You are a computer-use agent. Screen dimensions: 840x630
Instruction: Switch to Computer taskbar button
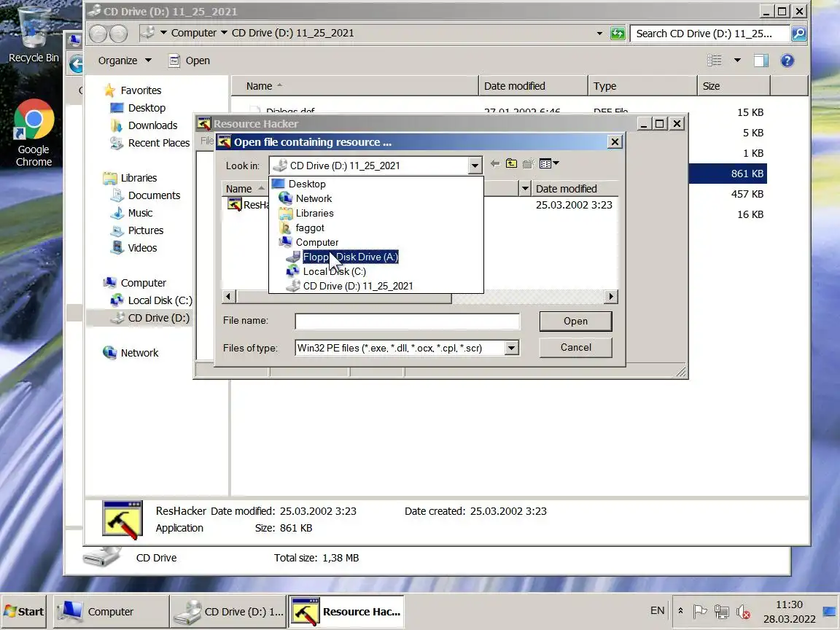pyautogui.click(x=112, y=611)
